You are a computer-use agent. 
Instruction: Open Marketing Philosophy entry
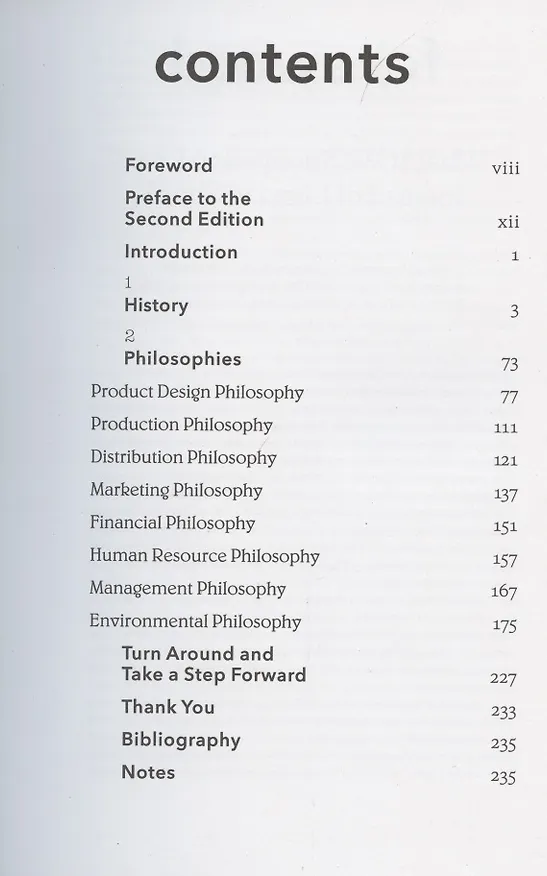(x=176, y=491)
